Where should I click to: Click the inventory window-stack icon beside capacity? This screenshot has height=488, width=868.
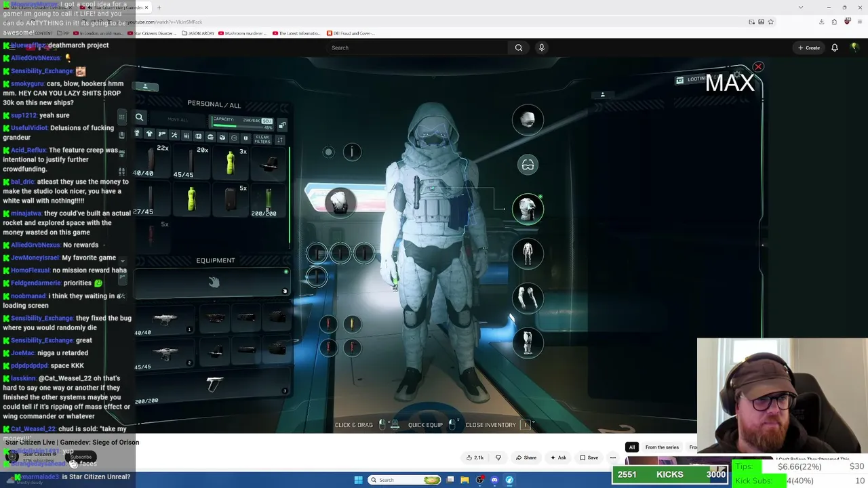point(281,125)
